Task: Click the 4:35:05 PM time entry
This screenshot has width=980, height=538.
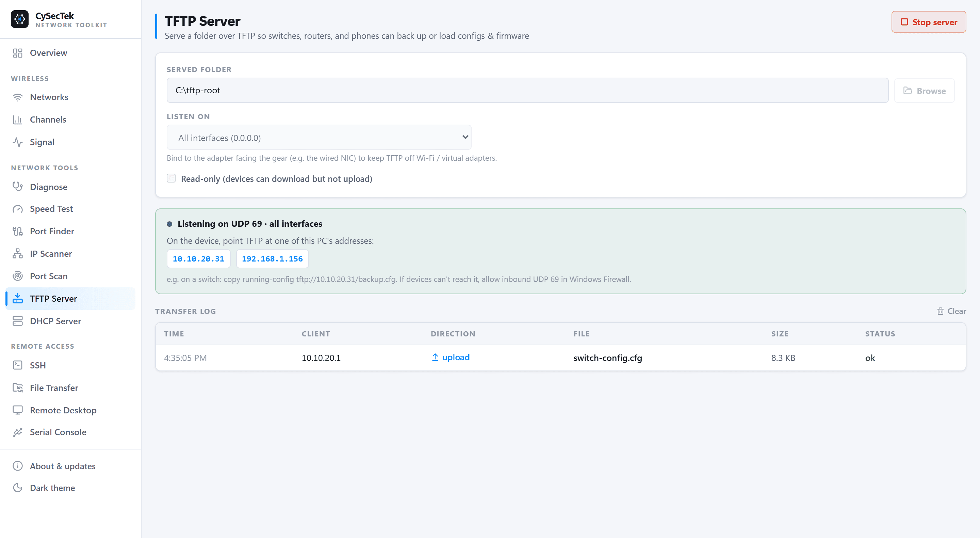Action: (x=185, y=358)
